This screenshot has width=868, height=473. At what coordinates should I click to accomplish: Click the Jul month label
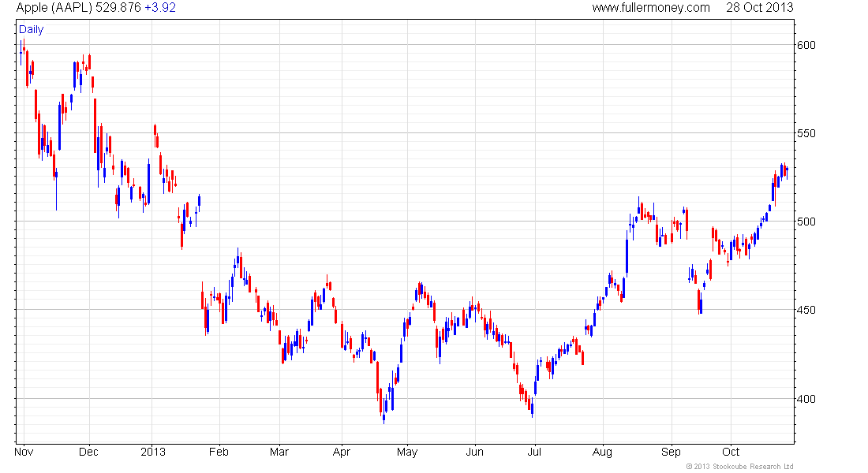534,452
